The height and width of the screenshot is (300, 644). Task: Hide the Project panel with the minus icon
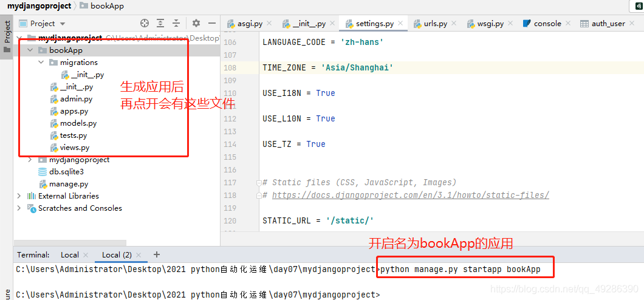pyautogui.click(x=212, y=24)
